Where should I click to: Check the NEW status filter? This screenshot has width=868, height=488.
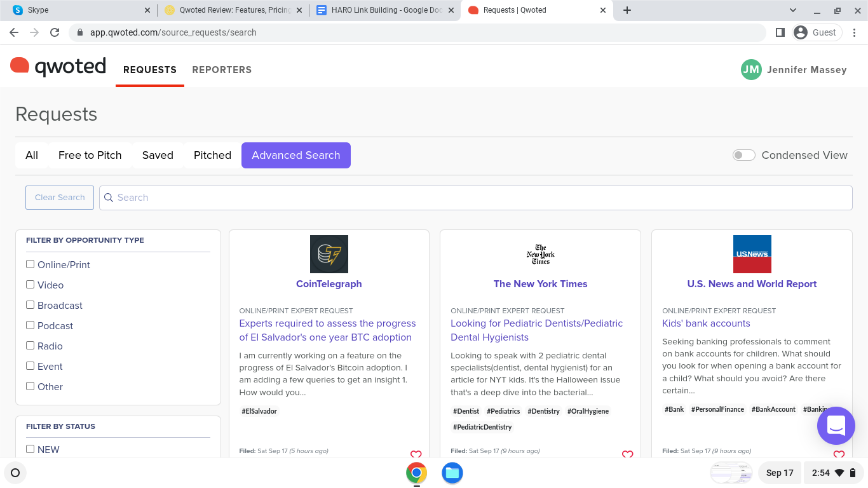pos(30,449)
